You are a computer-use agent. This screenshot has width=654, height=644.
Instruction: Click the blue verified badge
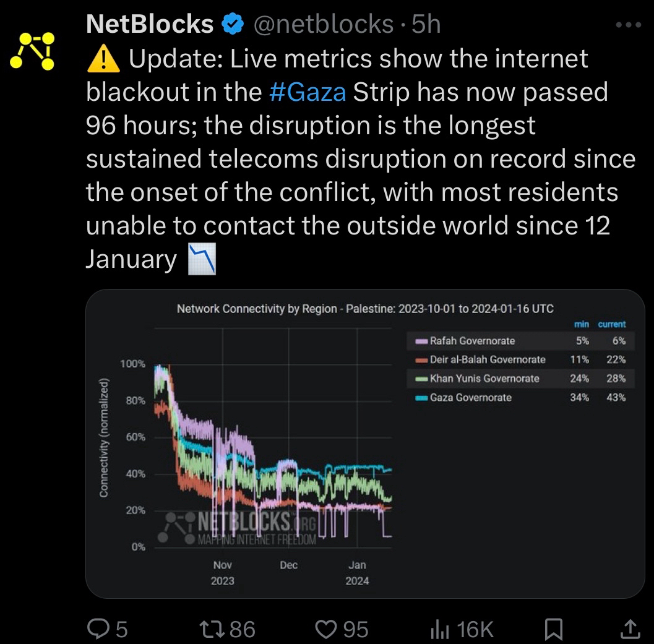tap(233, 25)
